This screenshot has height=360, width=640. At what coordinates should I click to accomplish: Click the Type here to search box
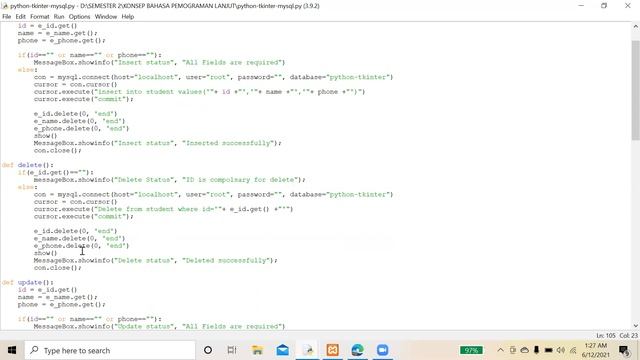[x=110, y=350]
